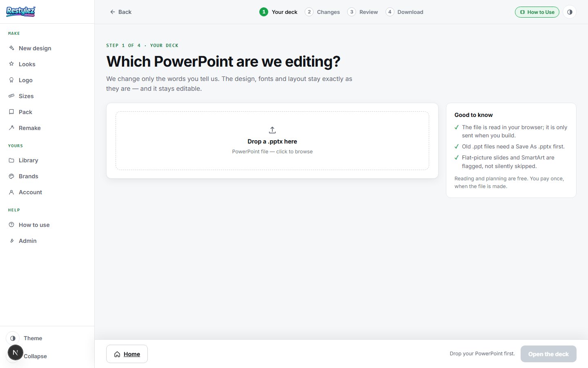Open New design from the sidebar
The height and width of the screenshot is (368, 588).
point(47,48)
